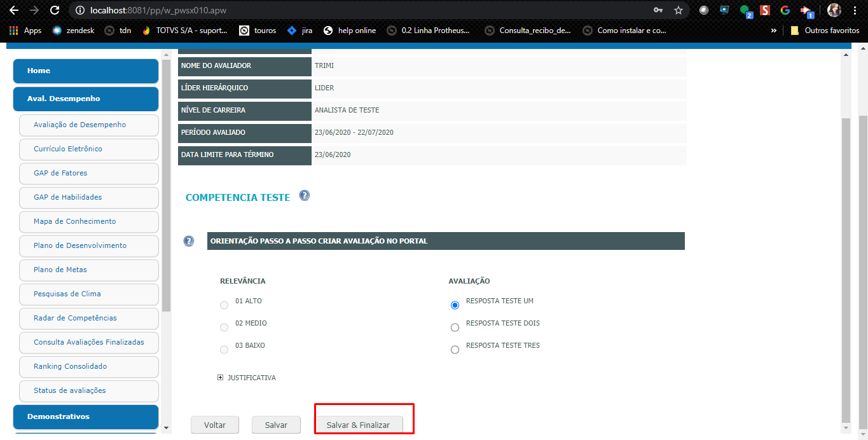Screen dimensions: 868x440
Task: Open Mapa de Conhecimento menu item
Action: 89,221
